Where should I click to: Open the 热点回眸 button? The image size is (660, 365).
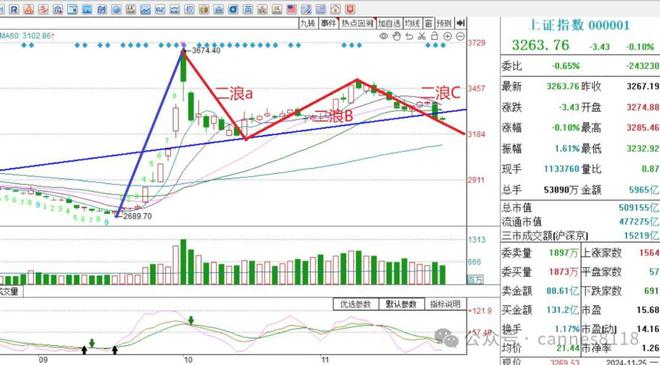[x=357, y=23]
